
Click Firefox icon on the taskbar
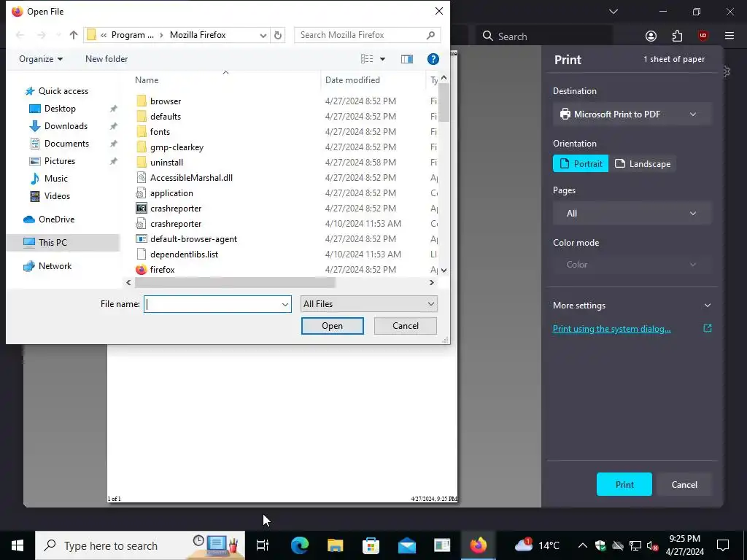(478, 545)
